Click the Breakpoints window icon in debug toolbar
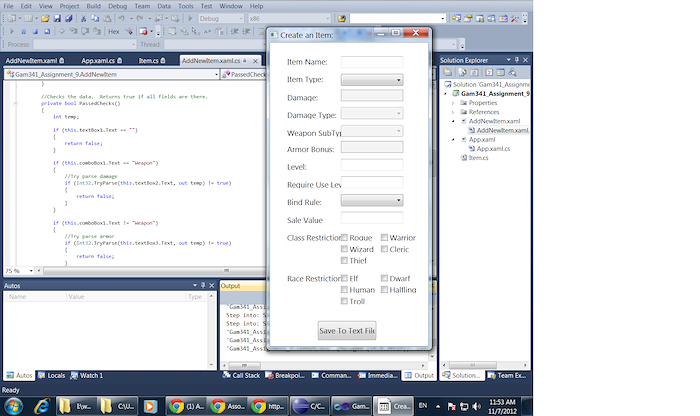Image resolution: width=700 pixels, height=416 pixels. 143,32
